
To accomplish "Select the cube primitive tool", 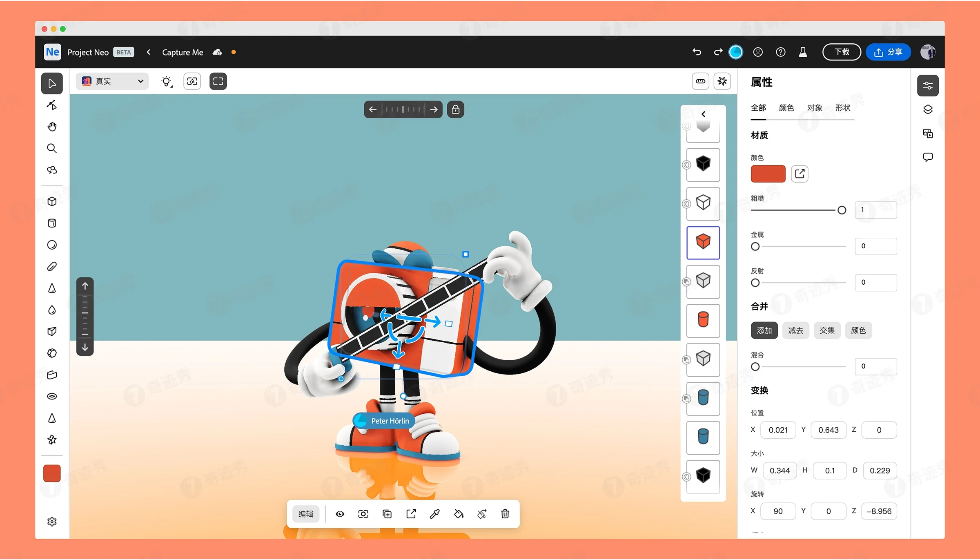I will click(52, 201).
